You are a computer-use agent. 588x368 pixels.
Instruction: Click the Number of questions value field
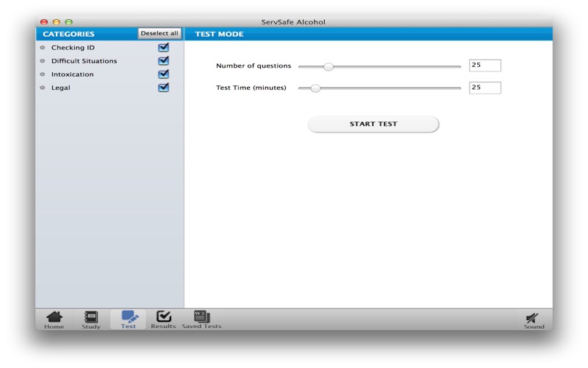coord(485,66)
